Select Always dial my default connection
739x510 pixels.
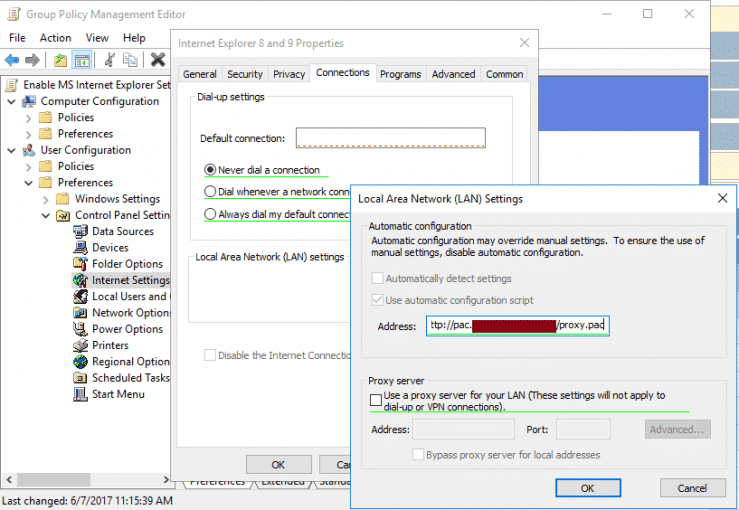tap(210, 214)
